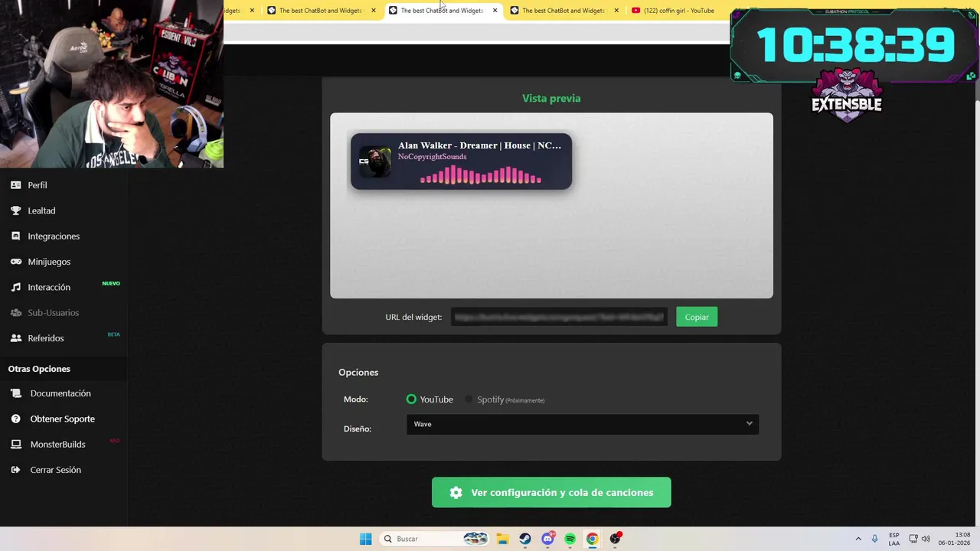The height and width of the screenshot is (551, 980).
Task: Select the Minijuegos gamepad icon
Action: (x=15, y=262)
